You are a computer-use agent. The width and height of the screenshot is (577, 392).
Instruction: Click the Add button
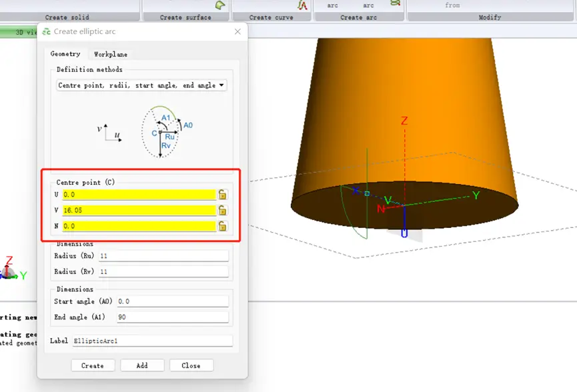(142, 365)
